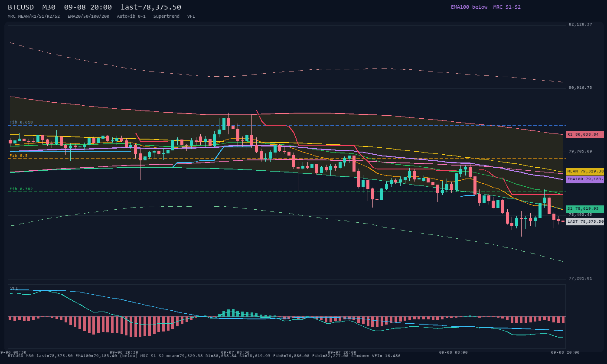Screen dimensions: 607x364
Task: Click 'Fib0=76,886.00' in the bottom status line
Action: pos(291,356)
